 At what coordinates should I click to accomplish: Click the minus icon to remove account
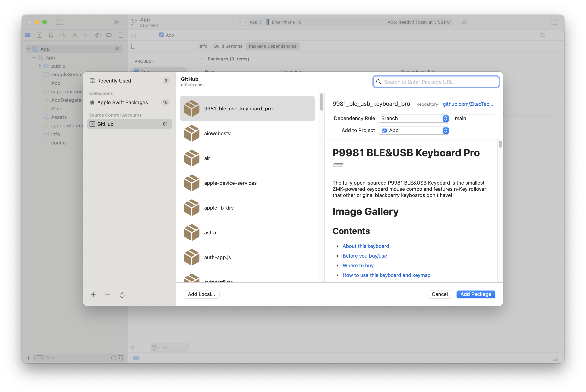(x=108, y=295)
